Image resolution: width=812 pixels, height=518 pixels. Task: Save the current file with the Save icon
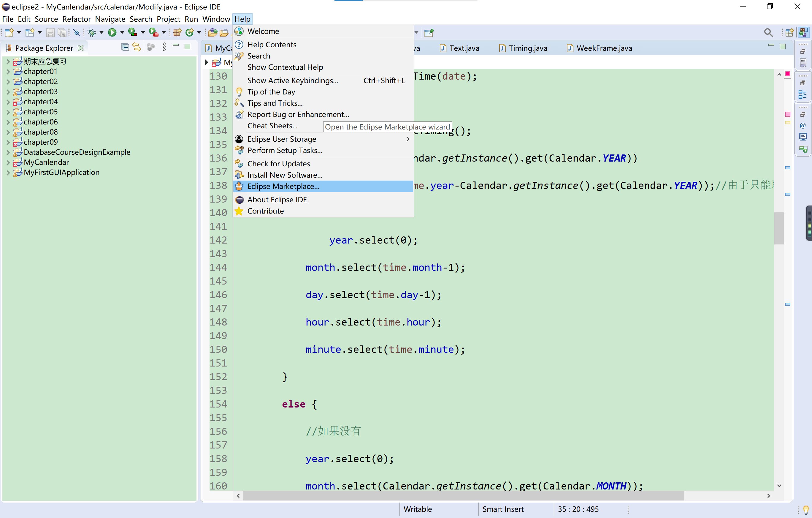pyautogui.click(x=50, y=32)
